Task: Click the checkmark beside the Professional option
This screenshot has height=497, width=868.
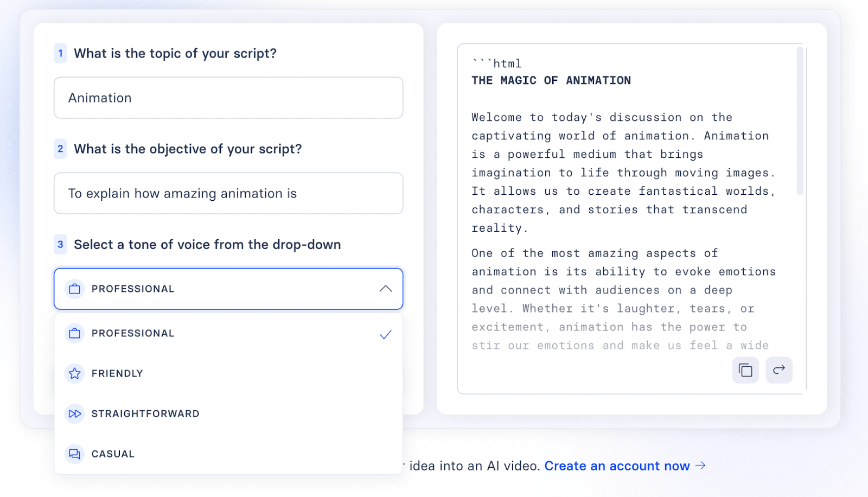Action: (x=386, y=334)
